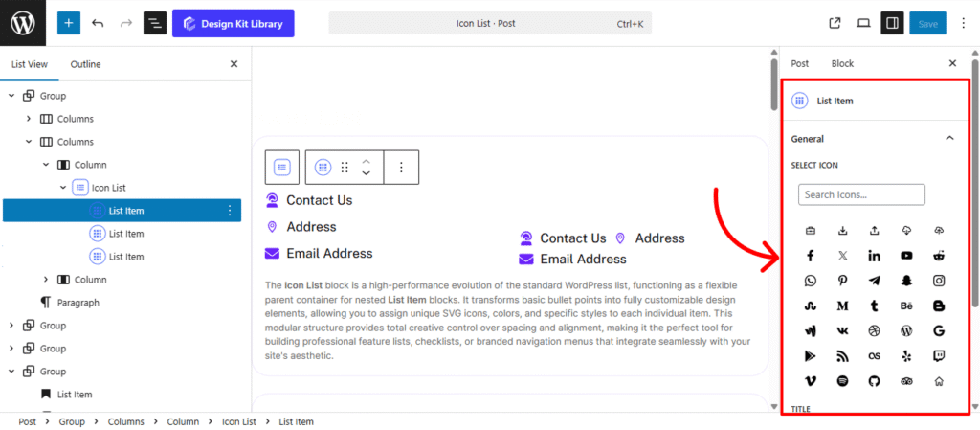Viewport: 980px width, 430px height.
Task: Expand the first Columns tree item
Action: (29, 119)
